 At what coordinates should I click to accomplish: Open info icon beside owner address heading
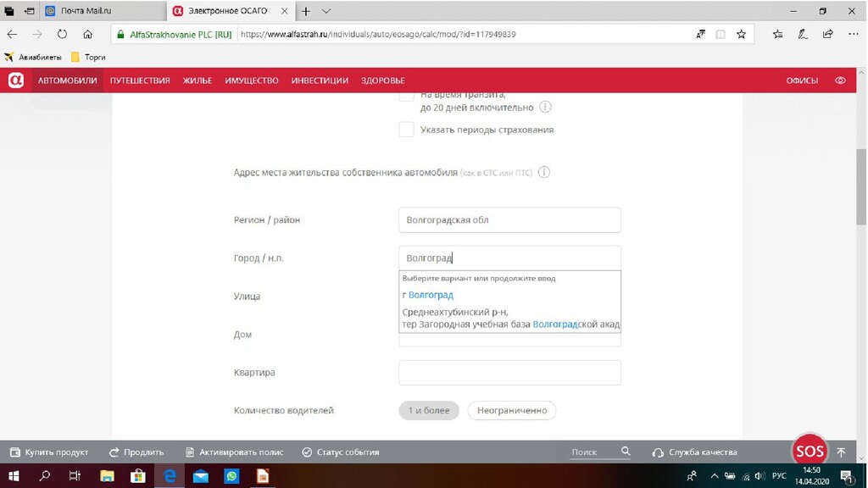click(x=544, y=172)
